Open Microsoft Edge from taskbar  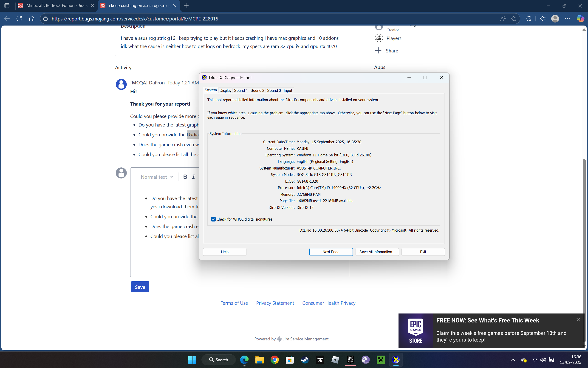(244, 360)
